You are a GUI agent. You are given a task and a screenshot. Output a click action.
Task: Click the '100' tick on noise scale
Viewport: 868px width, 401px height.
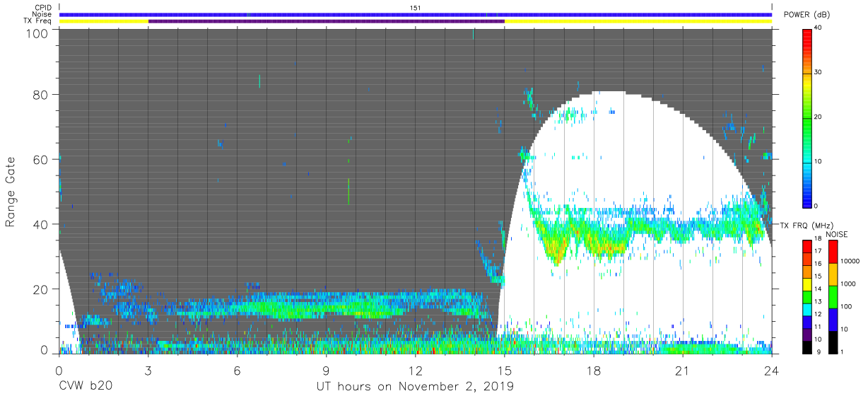click(846, 307)
